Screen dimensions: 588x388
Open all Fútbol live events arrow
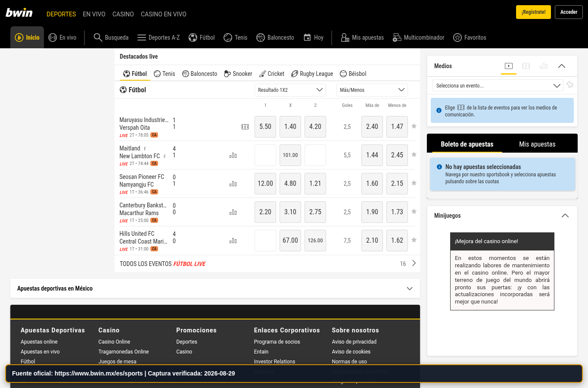(x=414, y=263)
